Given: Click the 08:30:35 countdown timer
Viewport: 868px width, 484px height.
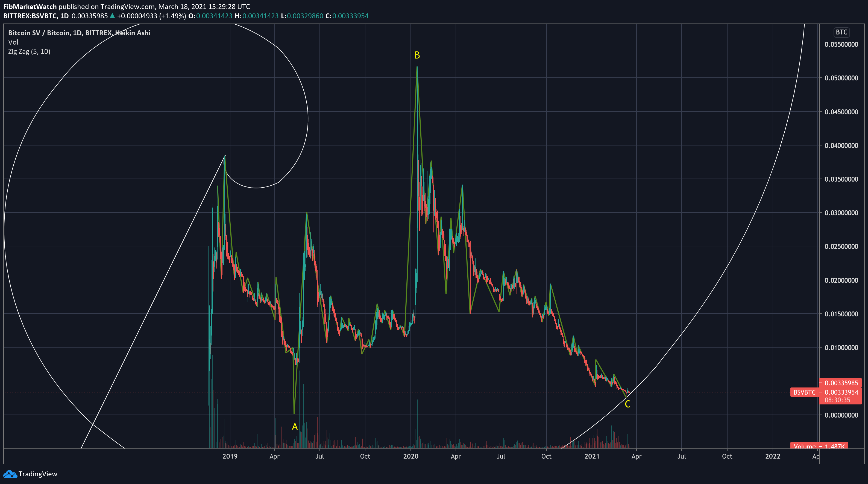Looking at the screenshot, I should pyautogui.click(x=837, y=400).
